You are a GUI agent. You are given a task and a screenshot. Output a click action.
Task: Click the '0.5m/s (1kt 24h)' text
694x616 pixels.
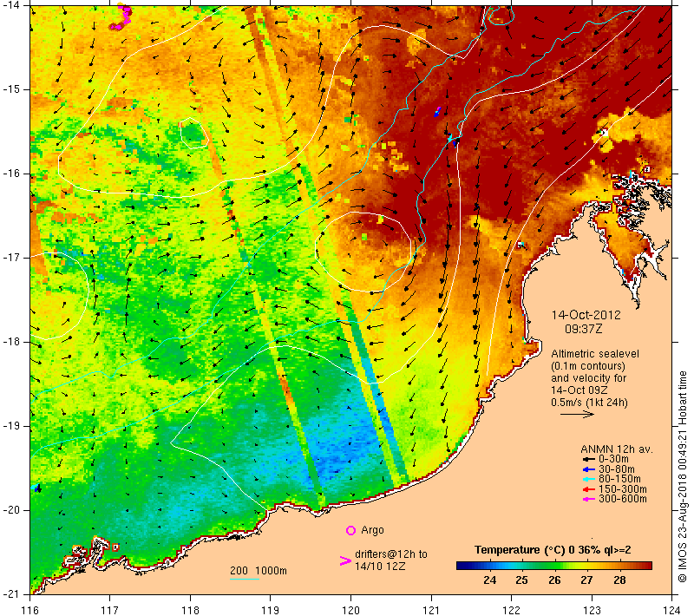pyautogui.click(x=589, y=403)
